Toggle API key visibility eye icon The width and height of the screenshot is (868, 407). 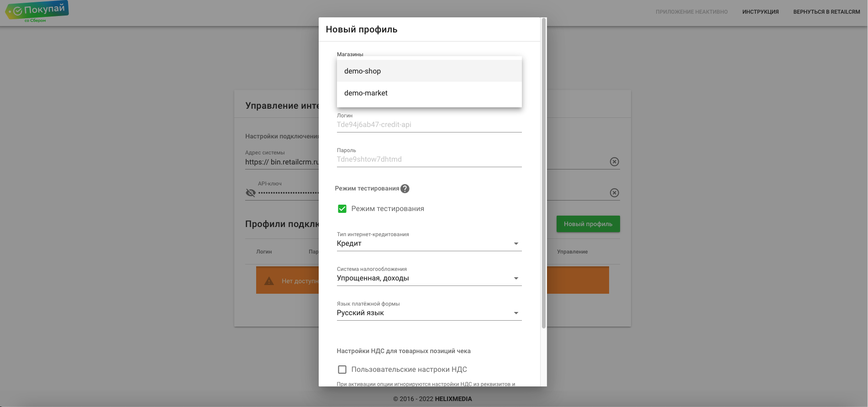[x=251, y=193]
